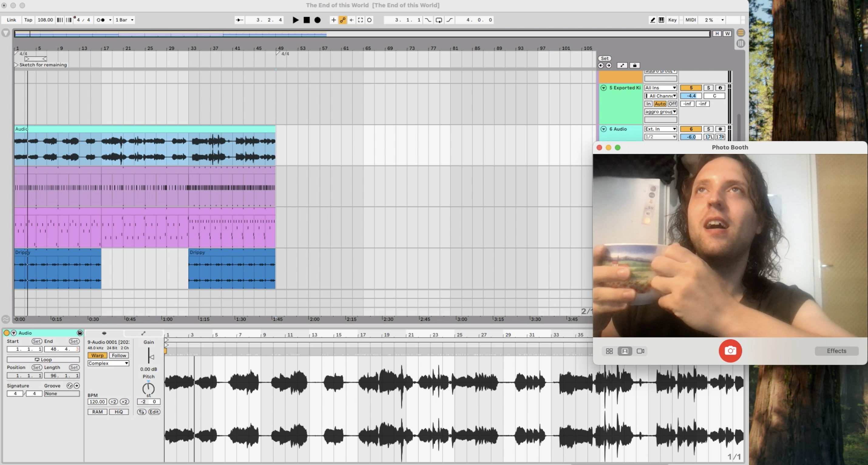Halve the clip BPM with ÷2
This screenshot has width=868, height=465.
tap(113, 402)
